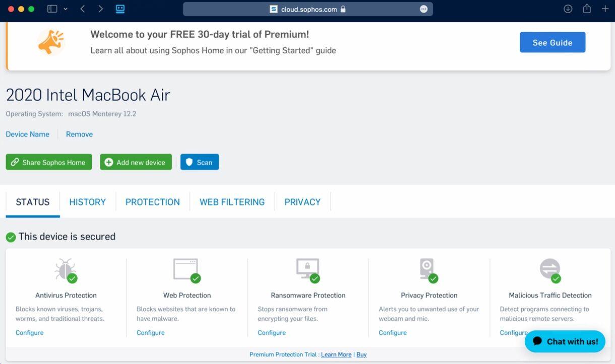
Task: Open Safari sidebar toggle icon
Action: coord(52,9)
